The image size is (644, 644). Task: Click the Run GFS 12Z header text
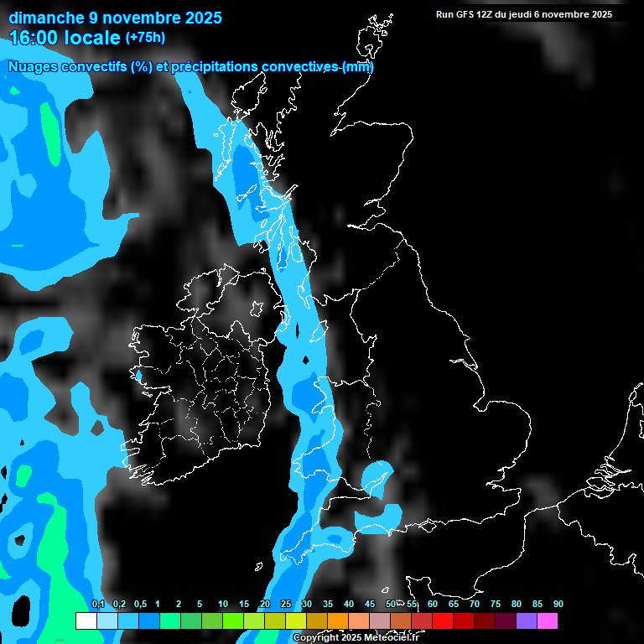coord(523,14)
